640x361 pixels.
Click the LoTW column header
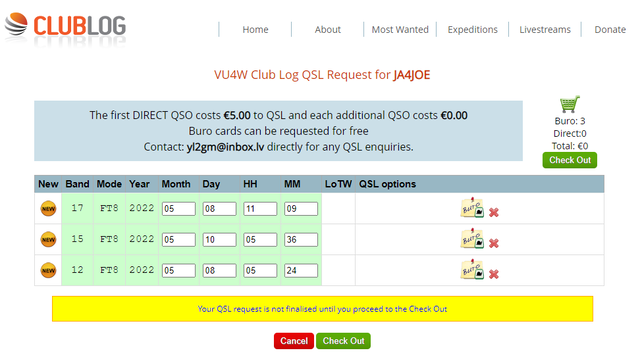[x=338, y=184]
